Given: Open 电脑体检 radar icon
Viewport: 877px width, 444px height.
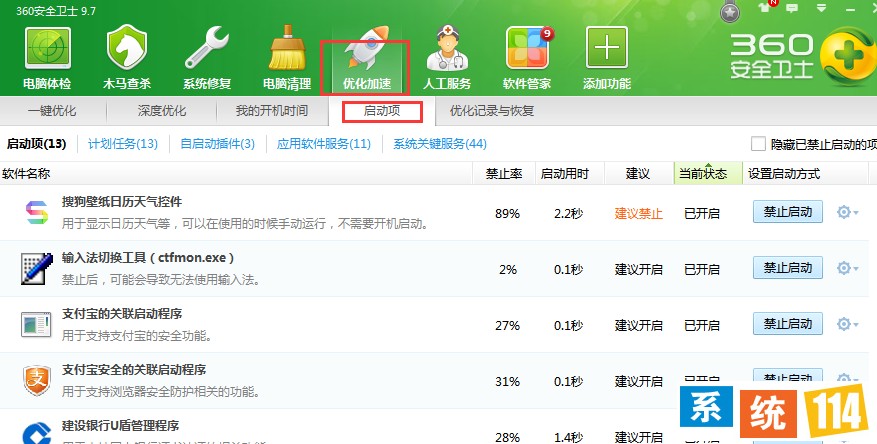Looking at the screenshot, I should point(48,49).
